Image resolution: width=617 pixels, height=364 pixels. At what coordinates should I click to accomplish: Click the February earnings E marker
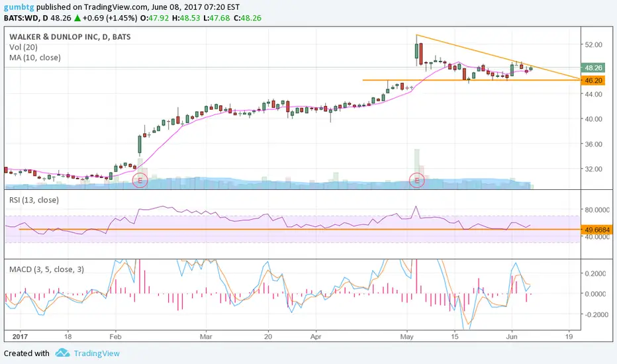[x=140, y=181]
